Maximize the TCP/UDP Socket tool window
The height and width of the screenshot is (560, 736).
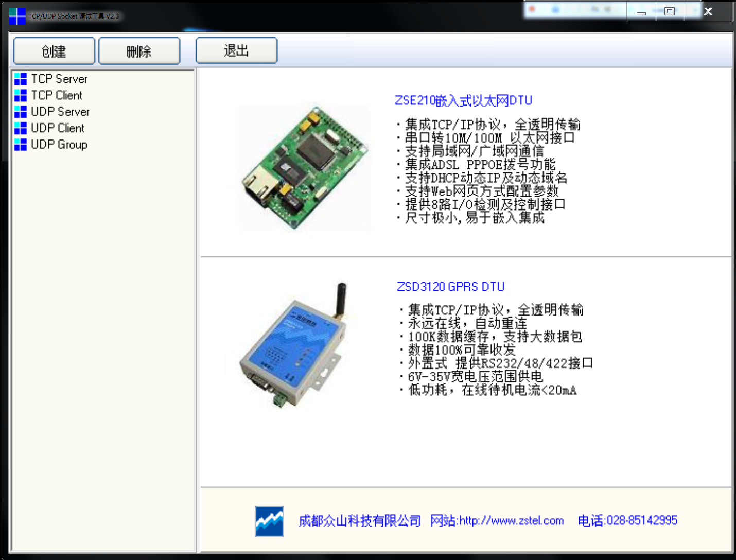(x=670, y=11)
